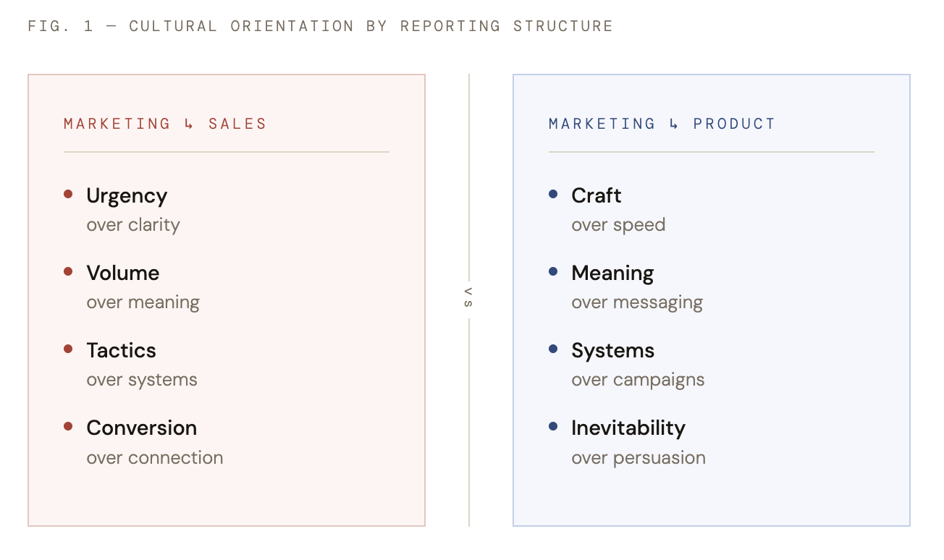
Task: Select the Tactics heading
Action: pyautogui.click(x=121, y=350)
